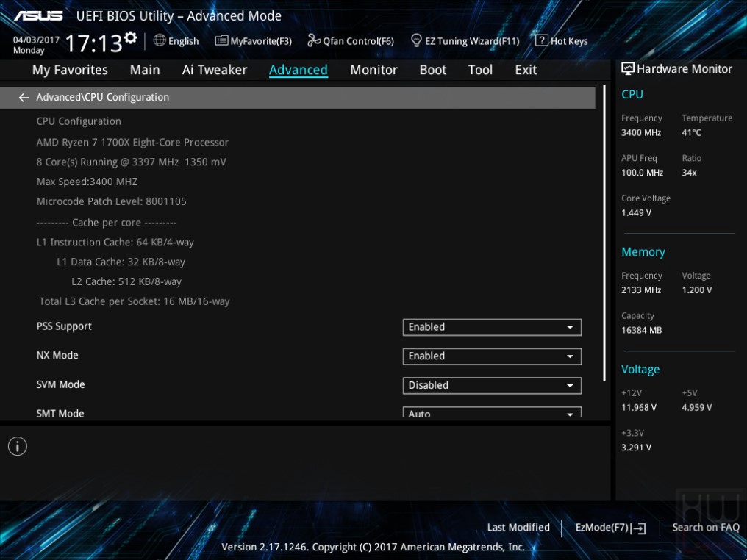Switch to the Main tab

(x=145, y=70)
